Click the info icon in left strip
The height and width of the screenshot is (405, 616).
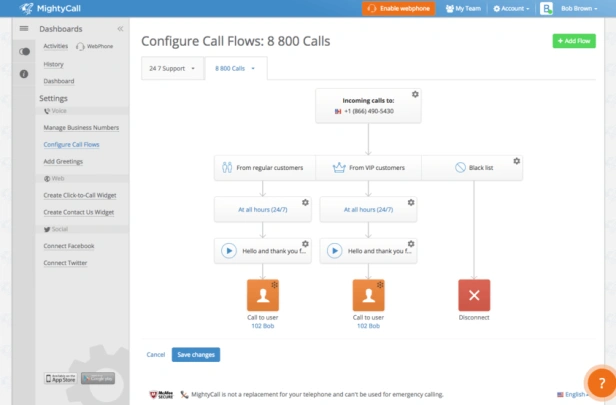click(24, 74)
